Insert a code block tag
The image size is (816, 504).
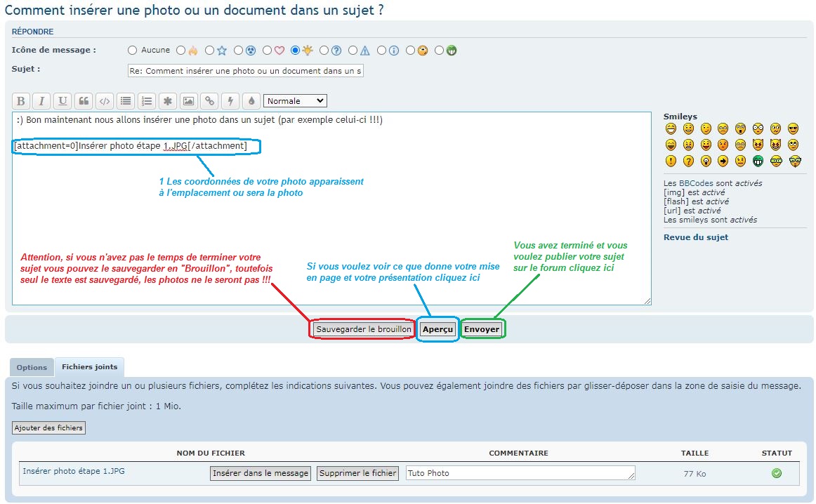pyautogui.click(x=104, y=101)
